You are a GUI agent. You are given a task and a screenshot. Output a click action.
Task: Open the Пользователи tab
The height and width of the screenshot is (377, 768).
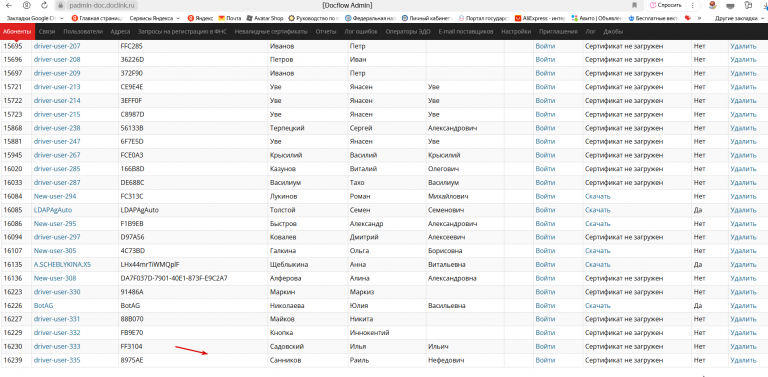click(x=83, y=31)
